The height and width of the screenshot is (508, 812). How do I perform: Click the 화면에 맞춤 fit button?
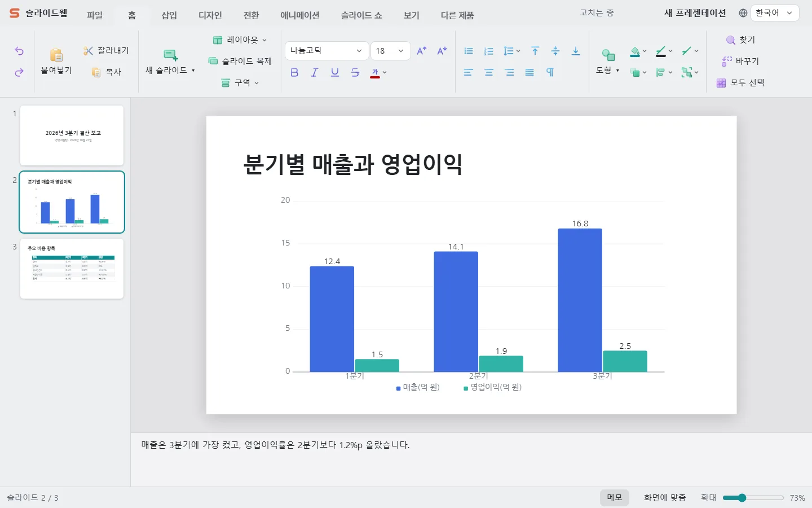(x=665, y=497)
